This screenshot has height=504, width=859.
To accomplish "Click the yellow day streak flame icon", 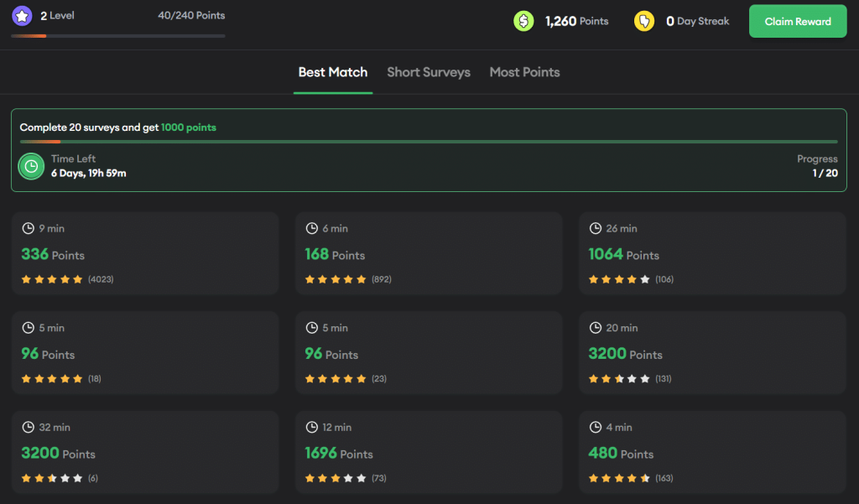I will tap(644, 21).
